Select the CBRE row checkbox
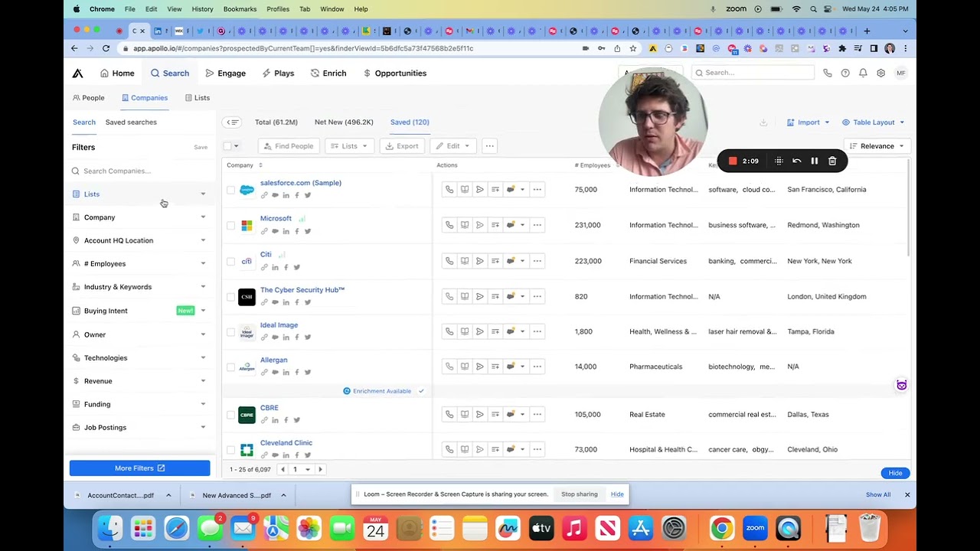This screenshot has width=980, height=551. tap(230, 415)
